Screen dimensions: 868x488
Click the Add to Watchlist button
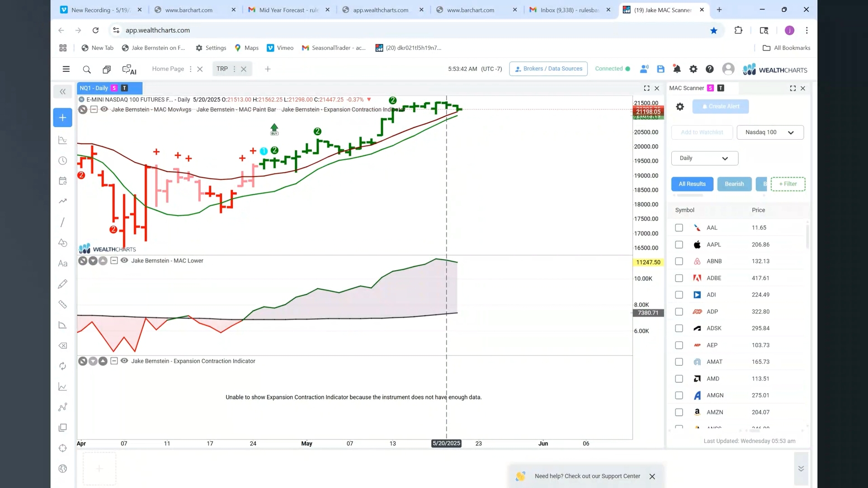(x=702, y=132)
